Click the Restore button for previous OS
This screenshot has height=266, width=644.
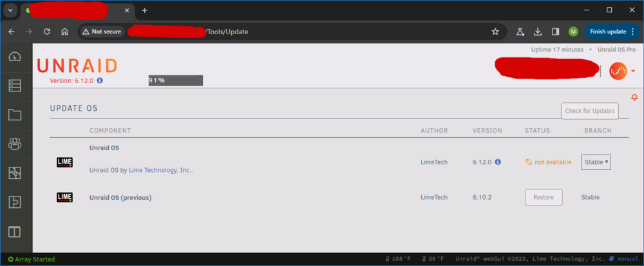544,198
